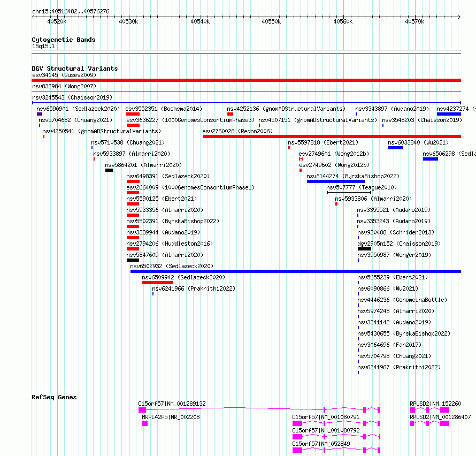Select the nsv6502932 (Sedlazeck2020) blue bar

coord(296,271)
